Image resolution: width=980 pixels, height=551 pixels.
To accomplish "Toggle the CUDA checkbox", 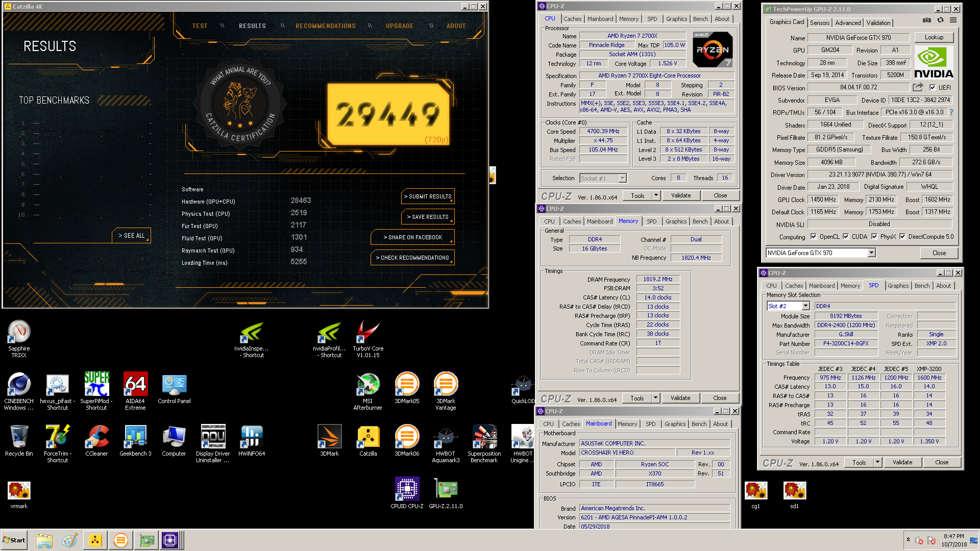I will point(846,237).
